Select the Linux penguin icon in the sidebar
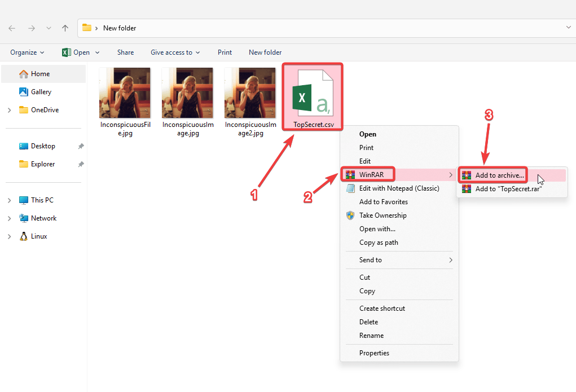 click(24, 236)
